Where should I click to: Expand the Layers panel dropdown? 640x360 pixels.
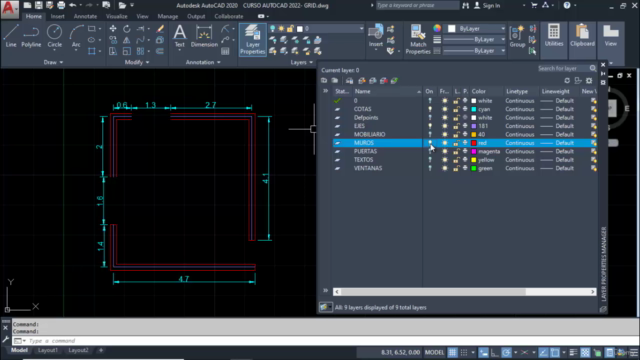tap(301, 62)
